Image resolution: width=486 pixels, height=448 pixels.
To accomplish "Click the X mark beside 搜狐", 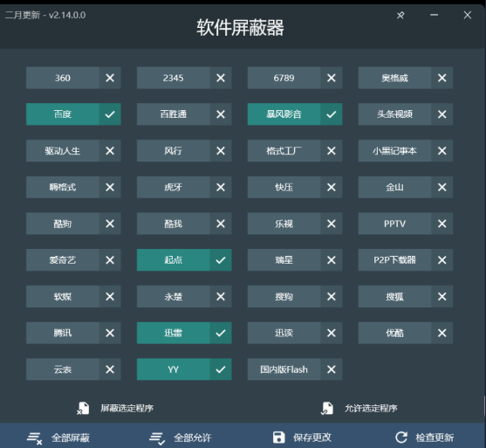I will click(442, 297).
